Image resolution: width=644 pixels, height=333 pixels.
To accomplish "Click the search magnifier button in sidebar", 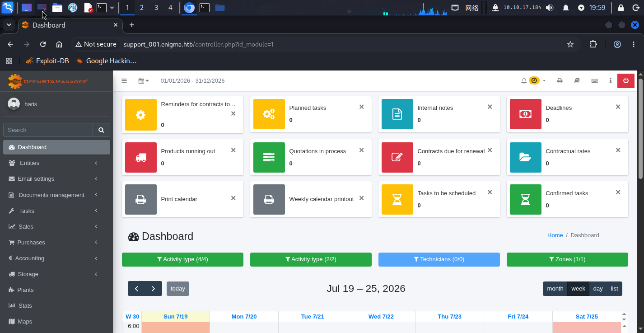I will 101,130.
